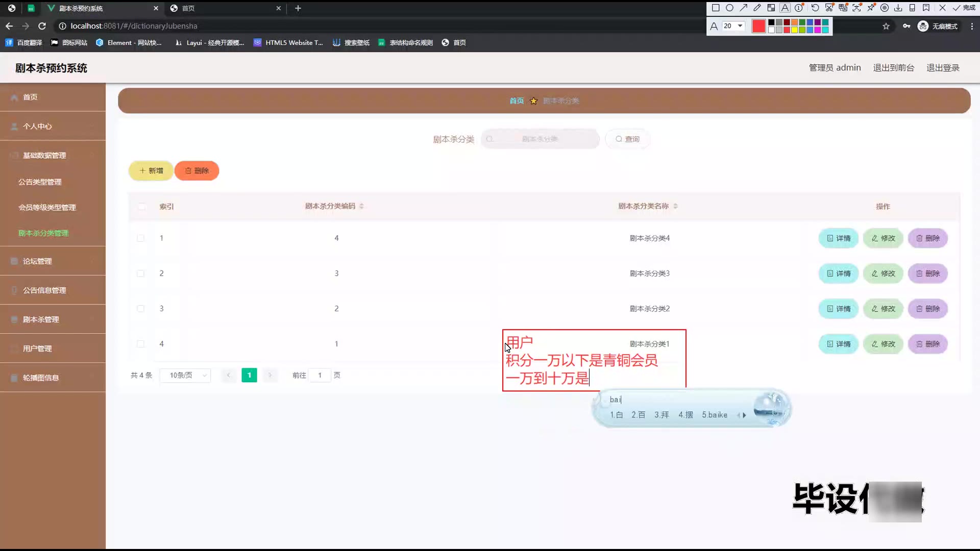This screenshot has width=980, height=551.
Task: Select the pencil drawing tool
Action: tap(757, 8)
